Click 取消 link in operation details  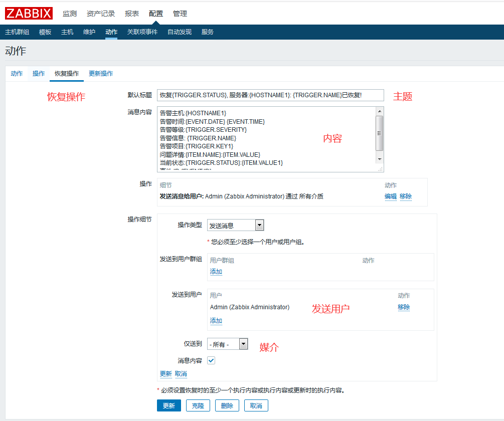tap(181, 374)
